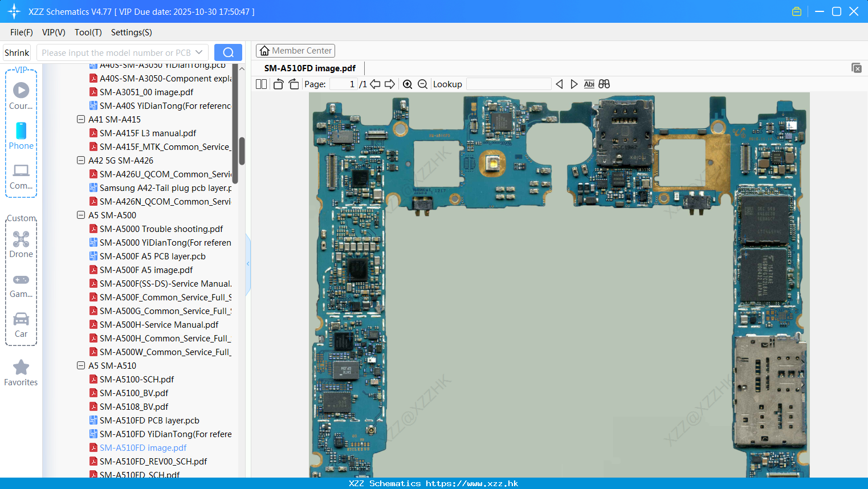Zoom in on the PDF
868x489 pixels.
[x=407, y=84]
